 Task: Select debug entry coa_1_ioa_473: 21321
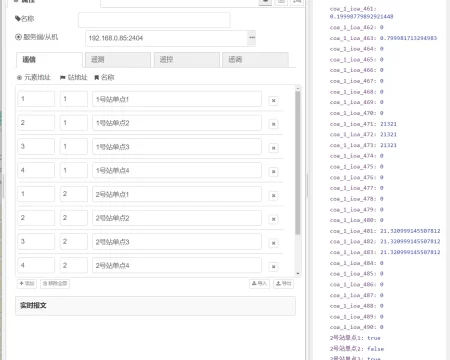[x=363, y=145]
